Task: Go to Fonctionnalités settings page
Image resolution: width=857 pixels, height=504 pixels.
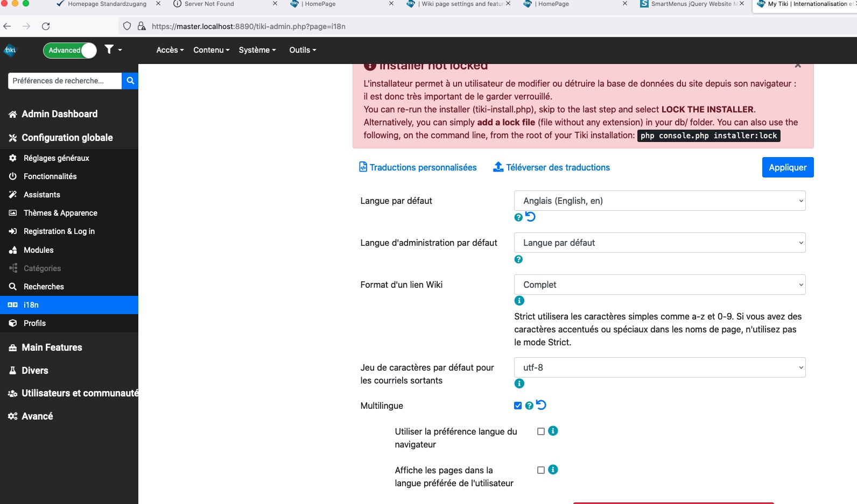Action: pyautogui.click(x=50, y=176)
